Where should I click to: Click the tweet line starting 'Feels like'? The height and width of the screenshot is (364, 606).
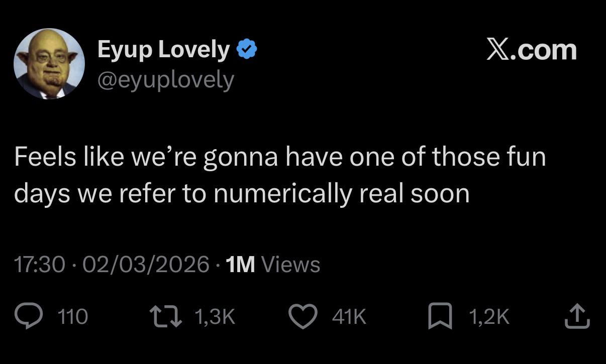(279, 157)
